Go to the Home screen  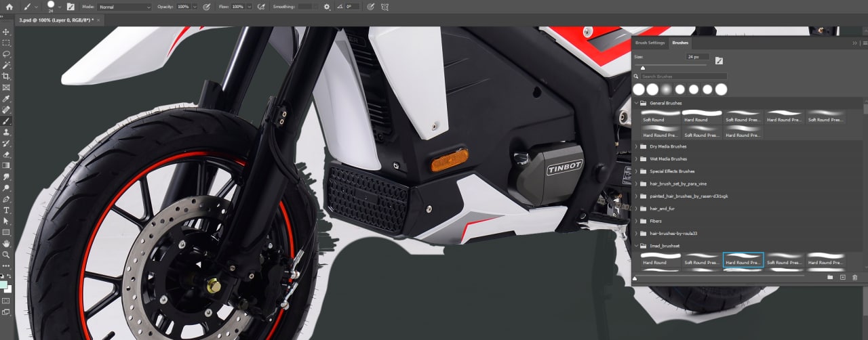[x=9, y=6]
